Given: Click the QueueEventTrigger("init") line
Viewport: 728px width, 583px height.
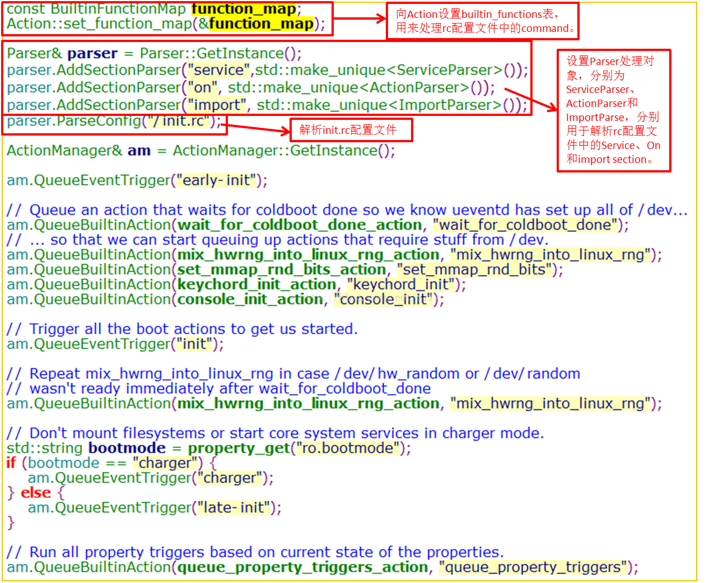Looking at the screenshot, I should [x=115, y=344].
